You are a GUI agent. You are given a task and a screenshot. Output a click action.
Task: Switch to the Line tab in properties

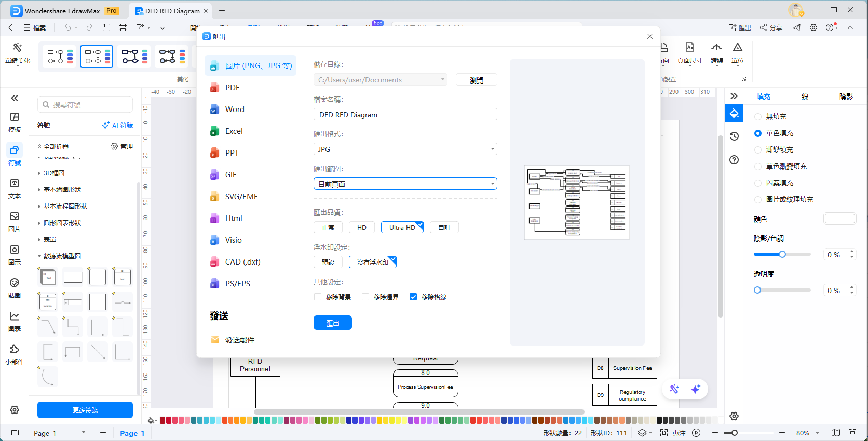805,97
